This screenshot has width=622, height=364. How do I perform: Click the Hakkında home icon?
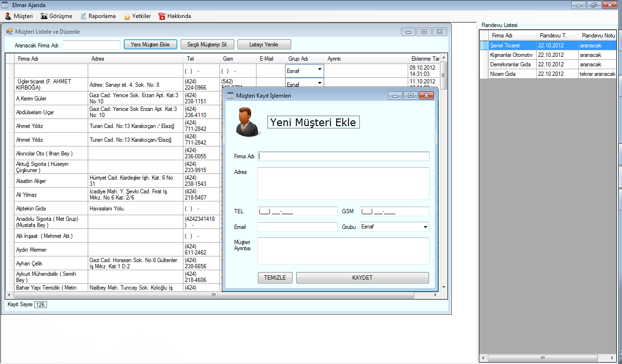click(162, 16)
